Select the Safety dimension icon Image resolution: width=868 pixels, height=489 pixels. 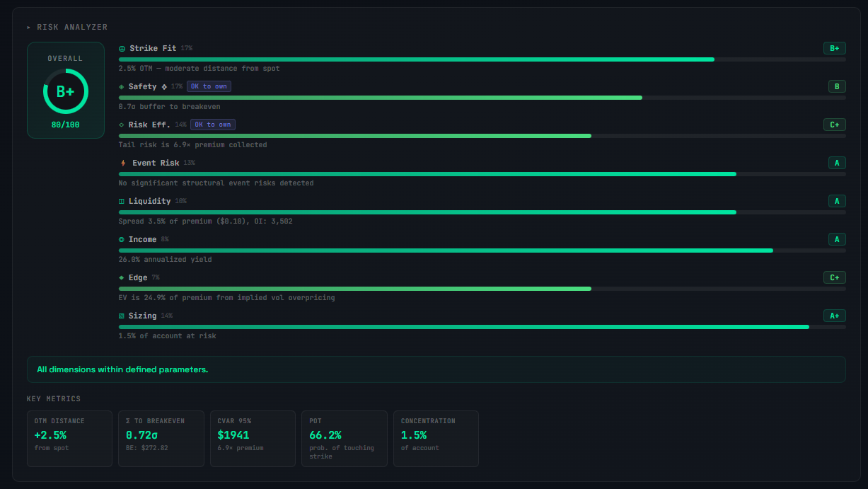[x=121, y=86]
